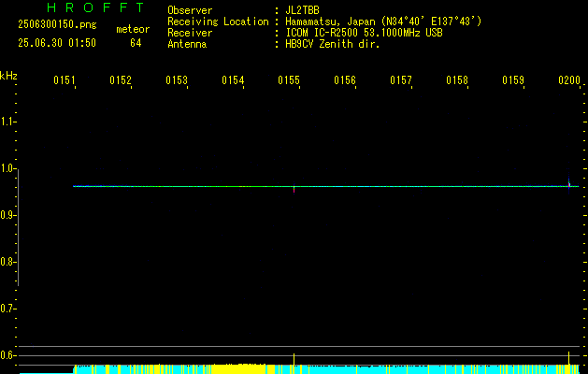Click Hamamatsu, Japan location text
Image resolution: width=588 pixels, height=374 pixels.
(x=383, y=22)
